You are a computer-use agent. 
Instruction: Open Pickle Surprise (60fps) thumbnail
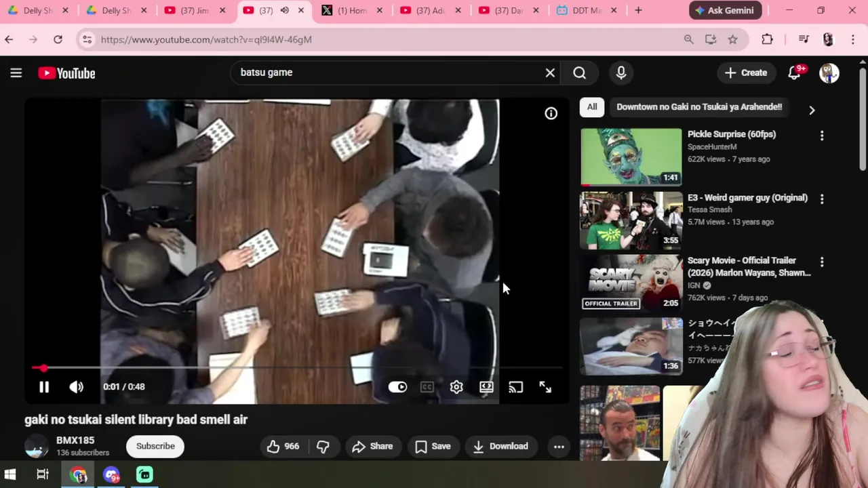point(631,157)
